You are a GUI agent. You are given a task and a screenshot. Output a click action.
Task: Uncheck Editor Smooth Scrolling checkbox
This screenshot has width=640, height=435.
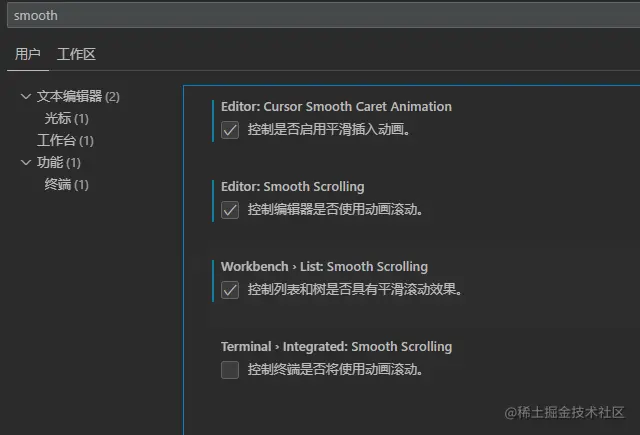pyautogui.click(x=230, y=210)
